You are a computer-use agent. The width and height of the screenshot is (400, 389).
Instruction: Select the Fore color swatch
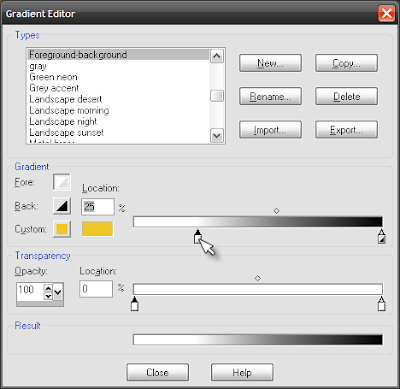point(62,182)
